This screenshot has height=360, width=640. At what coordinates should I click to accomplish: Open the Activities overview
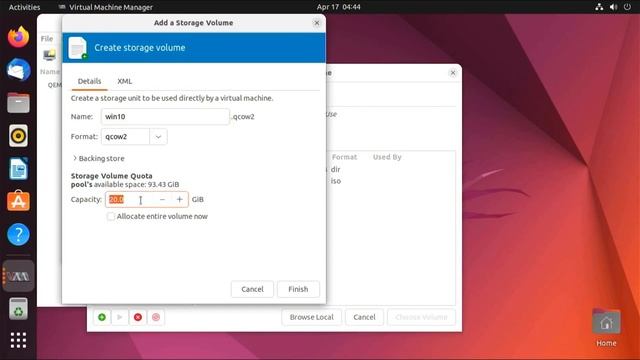pyautogui.click(x=24, y=7)
